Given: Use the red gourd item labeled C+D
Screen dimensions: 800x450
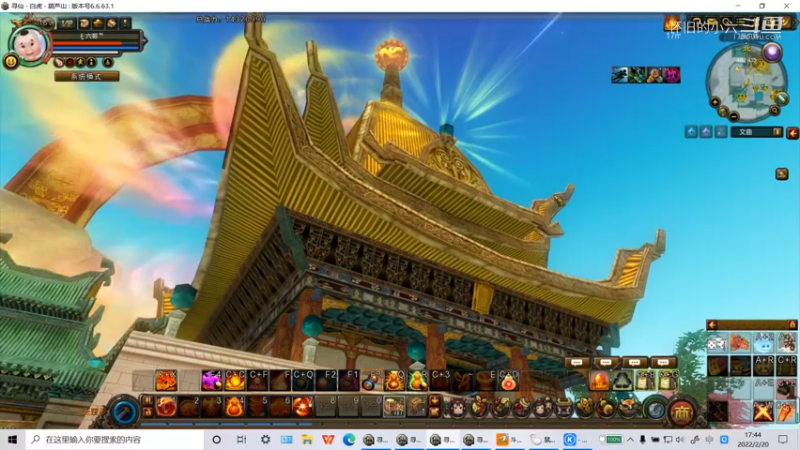Looking at the screenshot, I should coord(508,381).
